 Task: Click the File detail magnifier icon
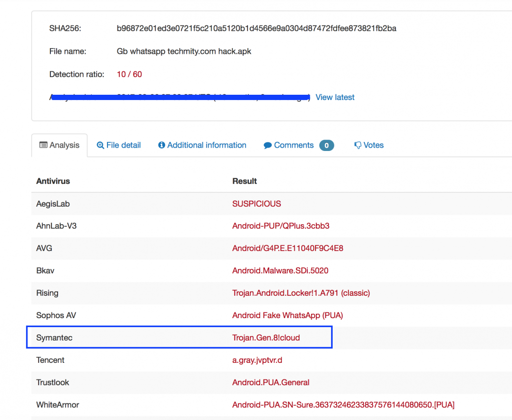(x=100, y=145)
